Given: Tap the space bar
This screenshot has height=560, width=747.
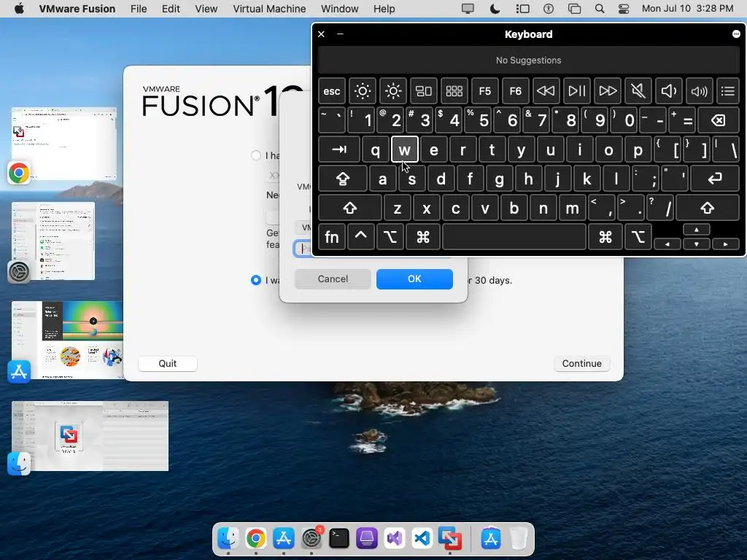Looking at the screenshot, I should click(514, 237).
